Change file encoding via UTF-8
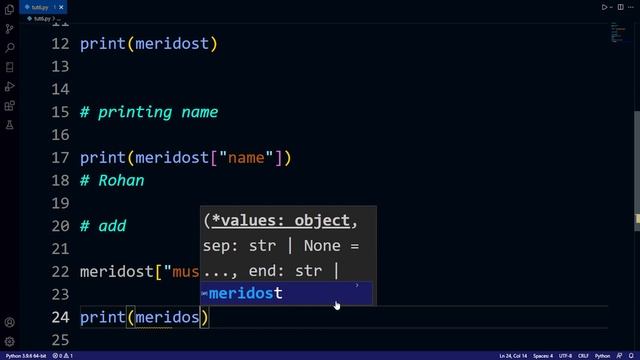640x360 pixels. [x=565, y=356]
